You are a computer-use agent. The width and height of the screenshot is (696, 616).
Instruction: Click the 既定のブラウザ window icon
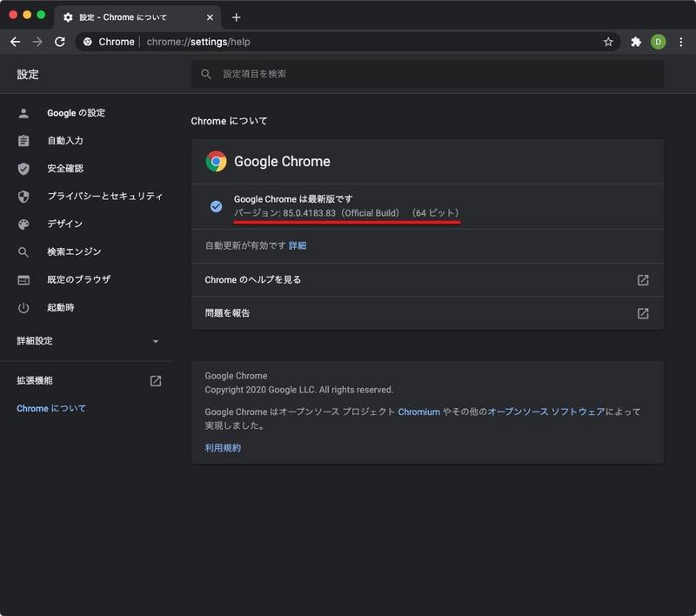(23, 280)
